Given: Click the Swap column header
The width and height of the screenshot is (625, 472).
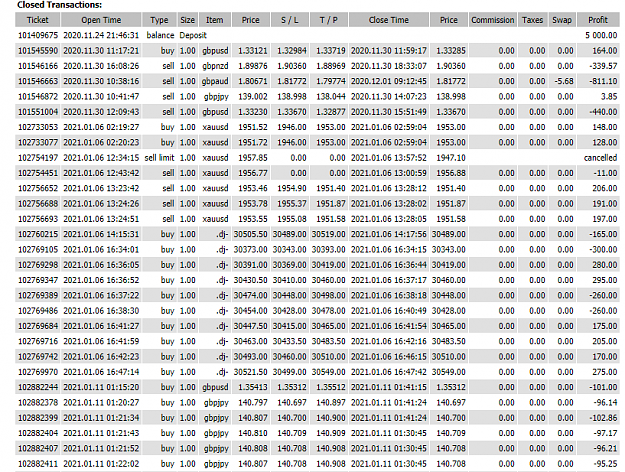Looking at the screenshot, I should [x=562, y=20].
